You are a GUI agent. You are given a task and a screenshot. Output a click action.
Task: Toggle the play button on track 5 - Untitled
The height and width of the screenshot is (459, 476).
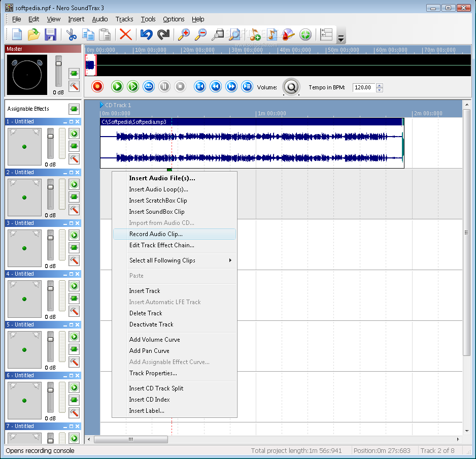tap(74, 337)
